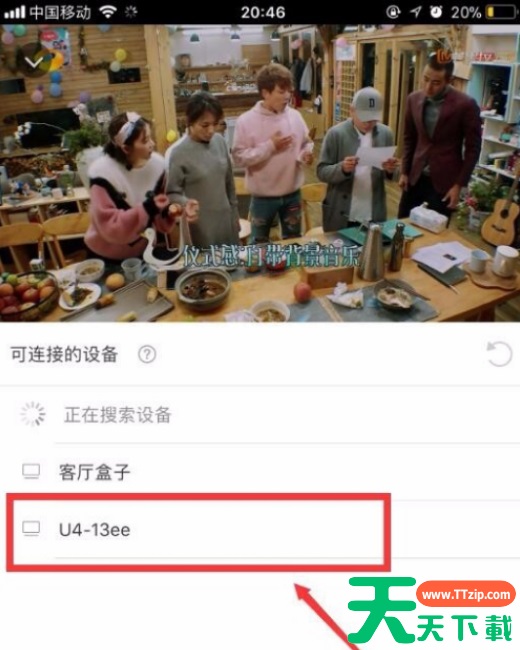Tap the 可连接的设备 heading
The height and width of the screenshot is (650, 520).
64,354
